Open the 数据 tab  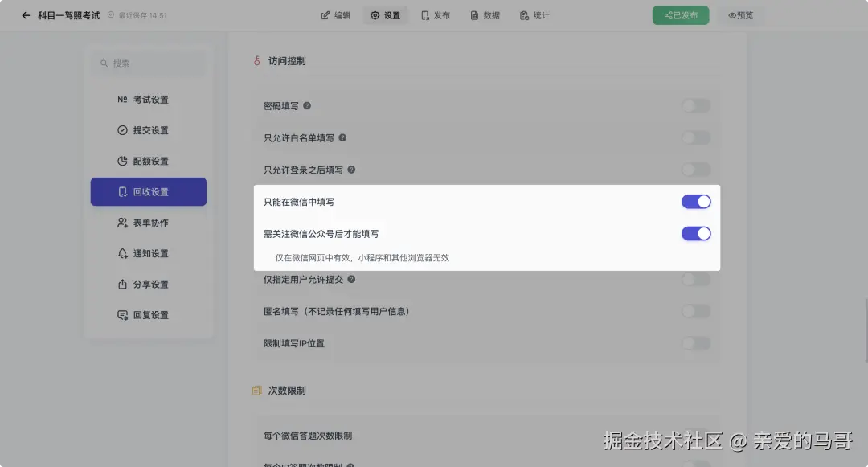(485, 15)
